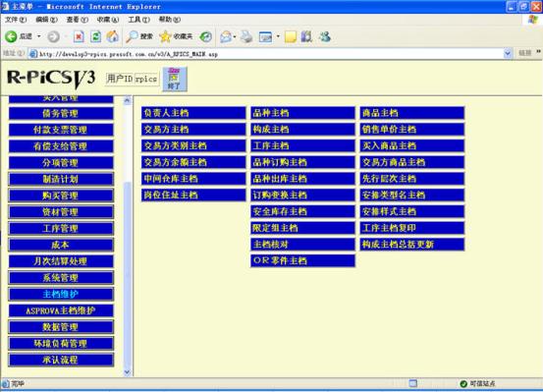Image resolution: width=543 pixels, height=392 pixels.
Task: Click the Print icon in toolbar
Action: click(x=246, y=36)
